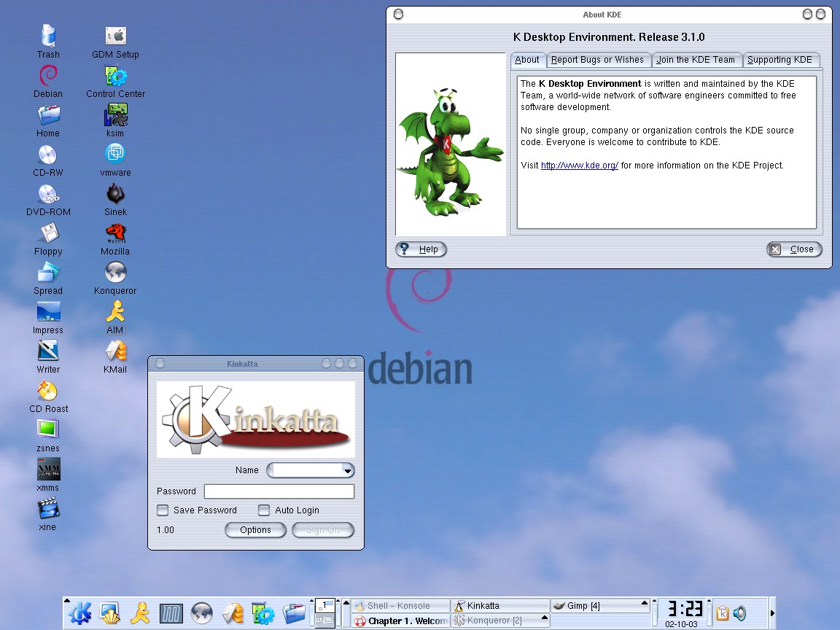Click the 3:23 panel clock
This screenshot has height=630, width=840.
pos(684,609)
